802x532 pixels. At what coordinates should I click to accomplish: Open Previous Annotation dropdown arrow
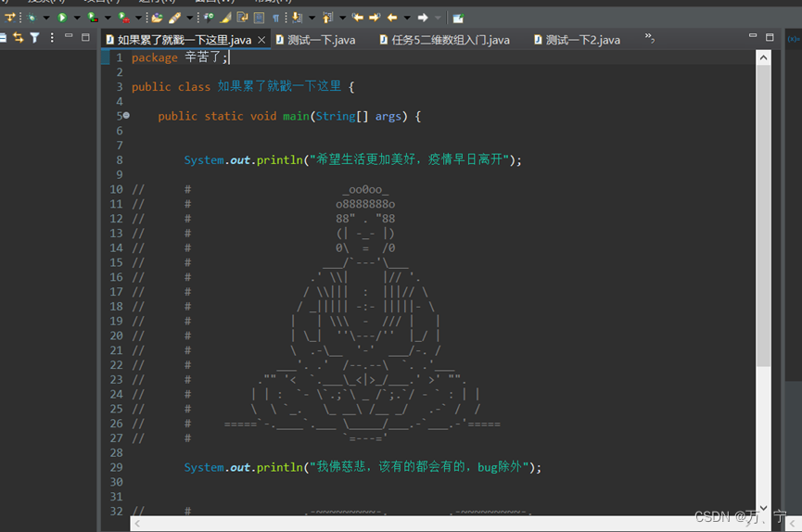coord(342,18)
